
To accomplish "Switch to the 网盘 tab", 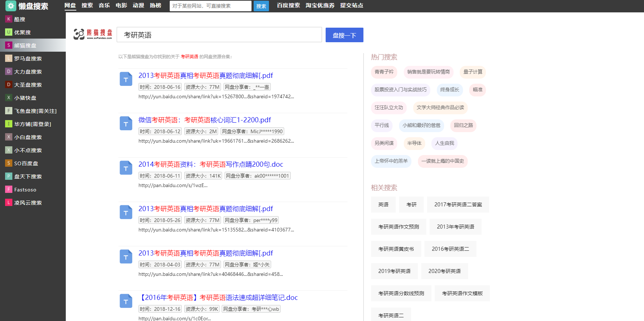I will point(70,5).
